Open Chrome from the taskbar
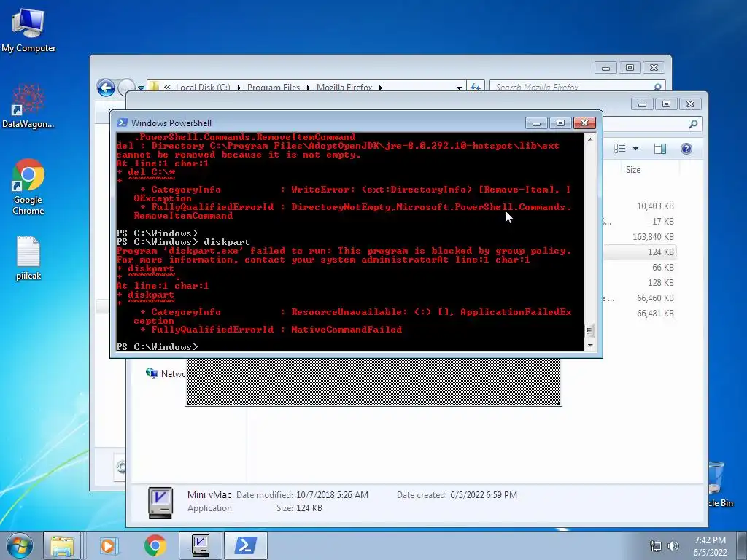This screenshot has height=560, width=747. [155, 545]
